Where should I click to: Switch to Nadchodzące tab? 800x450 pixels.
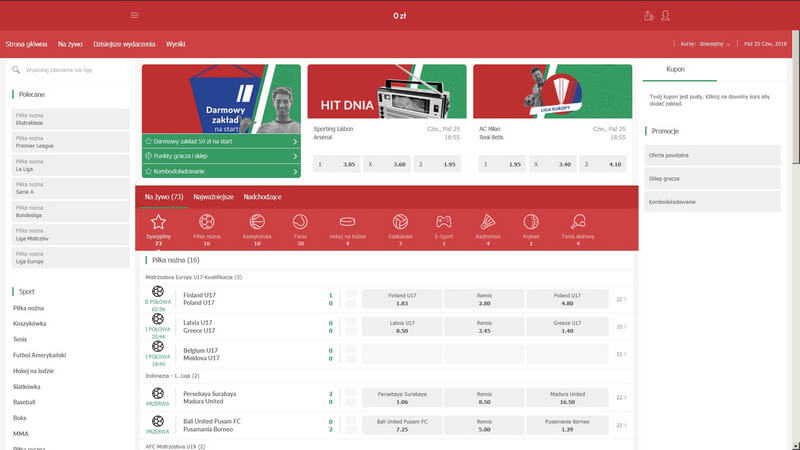262,197
